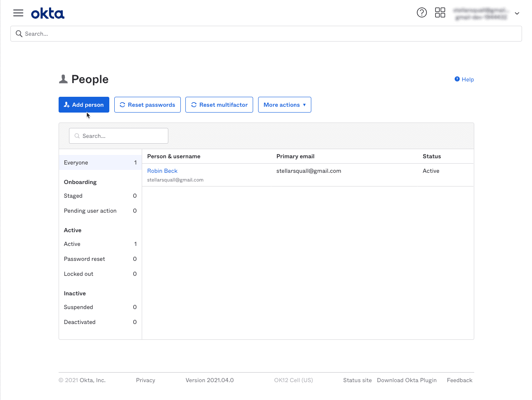Click the OK12 Cell (US) footer text

pyautogui.click(x=293, y=380)
